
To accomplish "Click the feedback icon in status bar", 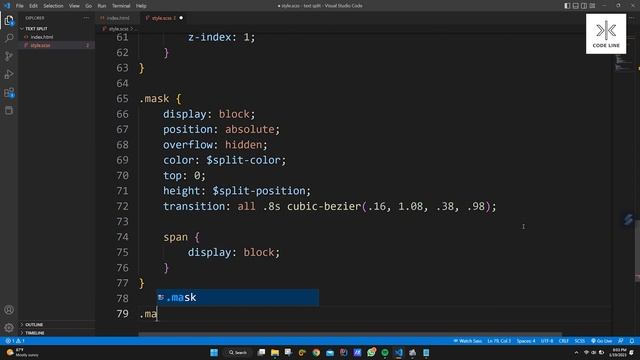I will point(620,341).
